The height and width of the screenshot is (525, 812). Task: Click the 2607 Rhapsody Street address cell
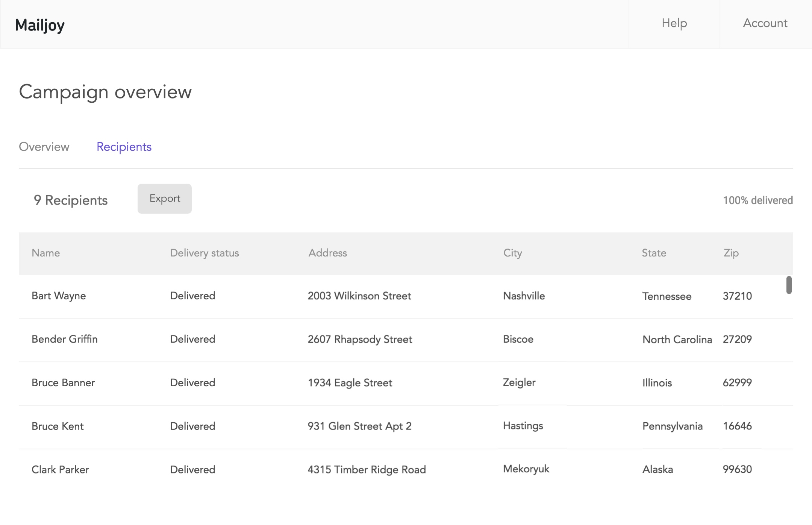click(x=360, y=339)
